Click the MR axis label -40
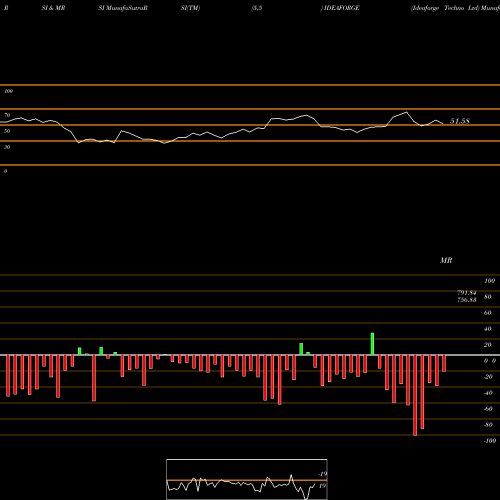Image resolution: width=500 pixels, height=500 pixels. pos(488,393)
